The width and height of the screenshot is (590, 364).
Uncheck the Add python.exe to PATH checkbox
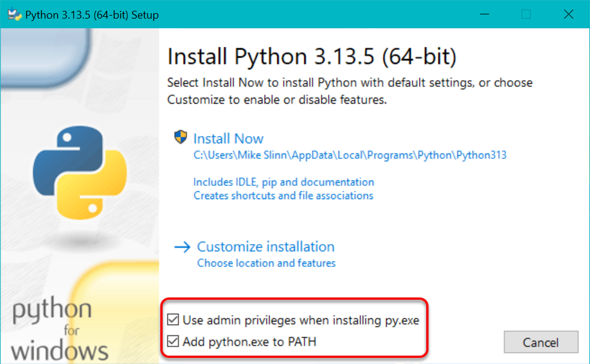click(173, 342)
